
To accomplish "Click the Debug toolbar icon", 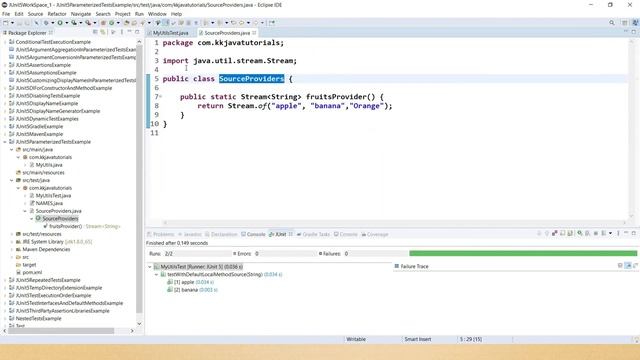I will pyautogui.click(x=46, y=23).
